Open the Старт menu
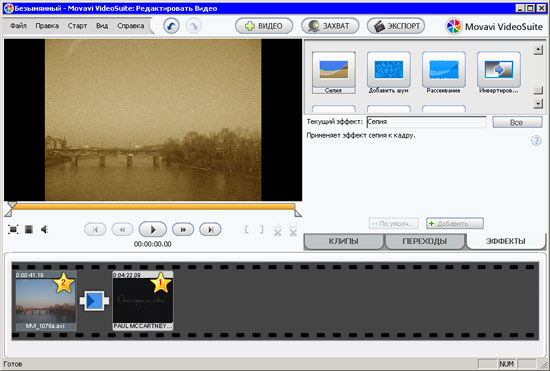Image resolution: width=550 pixels, height=371 pixels. coord(77,26)
